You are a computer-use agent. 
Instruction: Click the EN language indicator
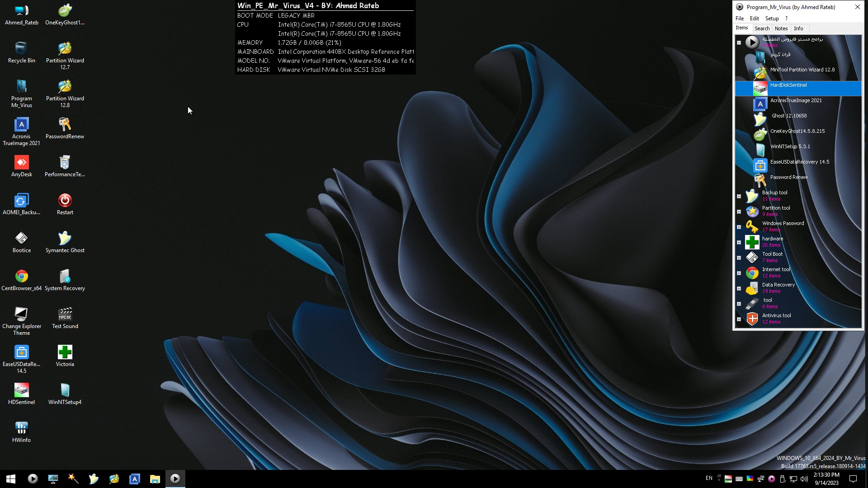[709, 478]
